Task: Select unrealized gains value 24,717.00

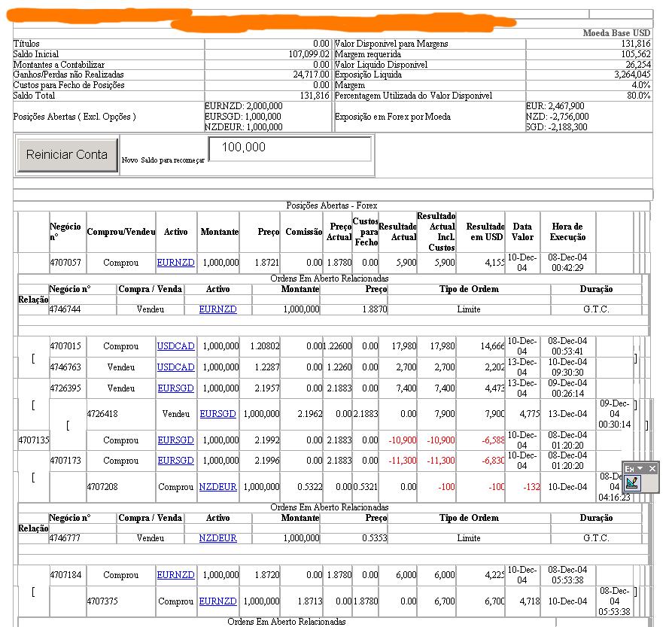Action: click(311, 75)
